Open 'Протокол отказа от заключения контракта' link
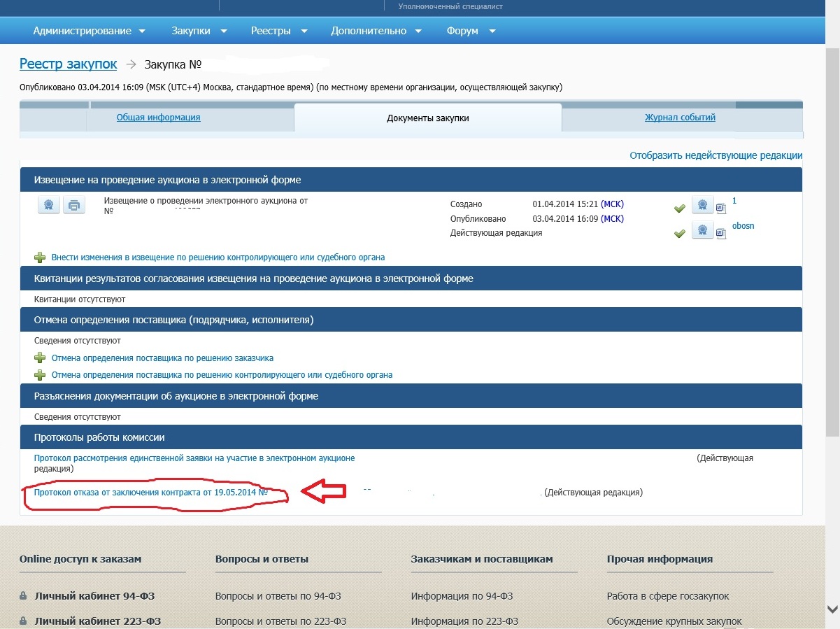840x629 pixels. 151,493
